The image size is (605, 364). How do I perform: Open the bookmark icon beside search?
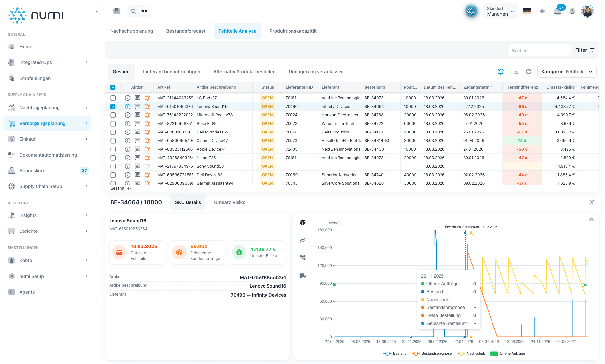[x=117, y=11]
